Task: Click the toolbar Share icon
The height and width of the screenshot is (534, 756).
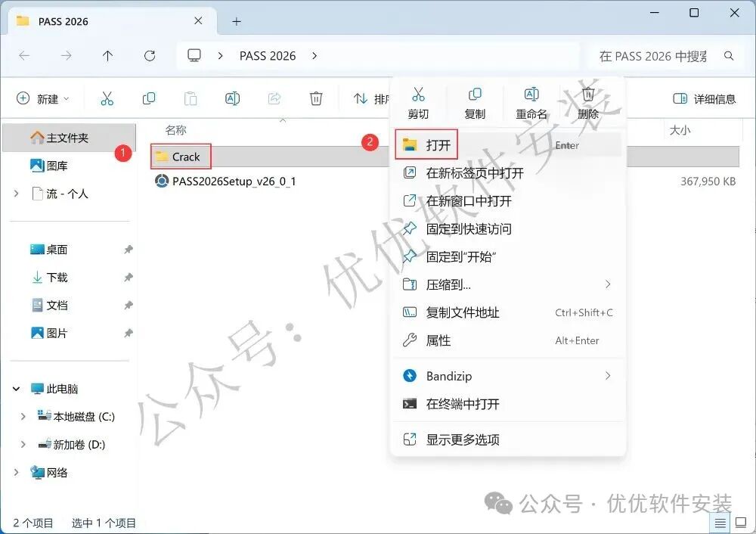Action: [x=274, y=98]
